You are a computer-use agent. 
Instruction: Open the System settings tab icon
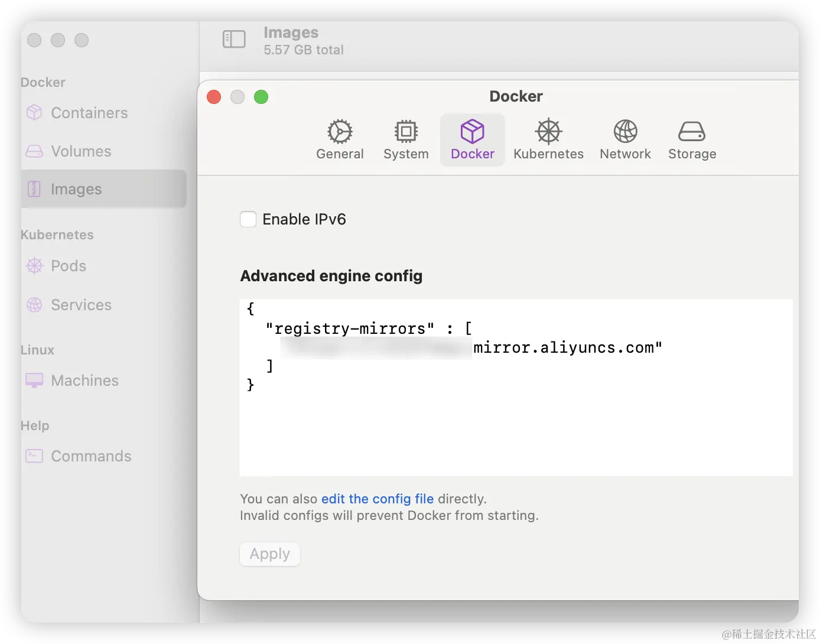tap(406, 131)
